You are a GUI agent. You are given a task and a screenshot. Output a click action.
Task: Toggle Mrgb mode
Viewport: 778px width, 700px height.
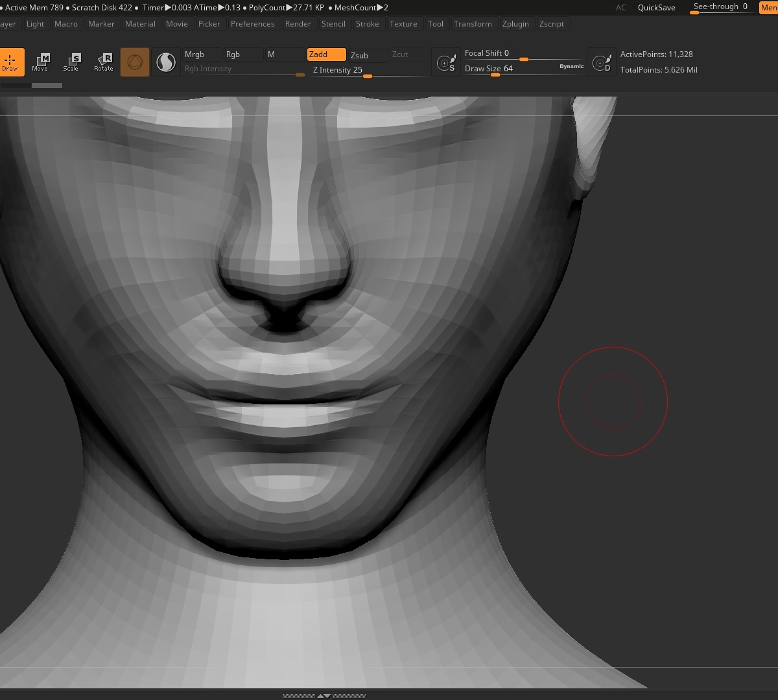202,54
